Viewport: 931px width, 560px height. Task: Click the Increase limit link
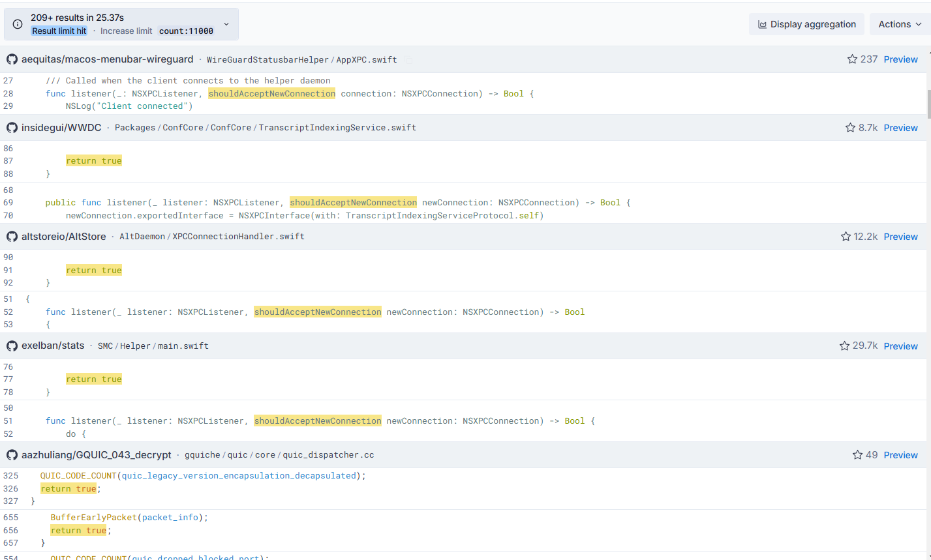pos(127,31)
